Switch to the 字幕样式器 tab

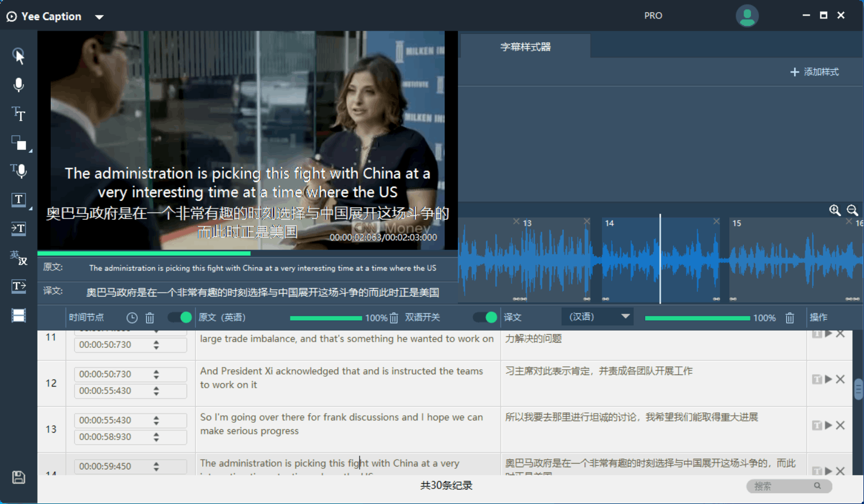coord(525,47)
